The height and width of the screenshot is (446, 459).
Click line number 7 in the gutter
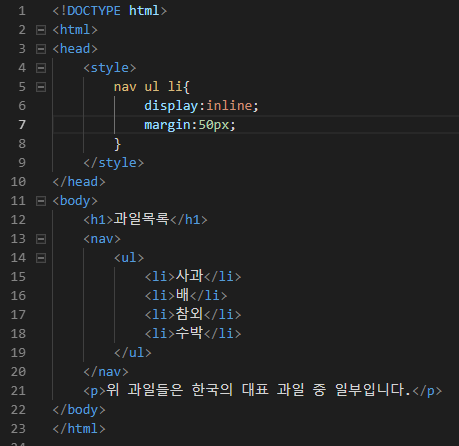click(22, 125)
